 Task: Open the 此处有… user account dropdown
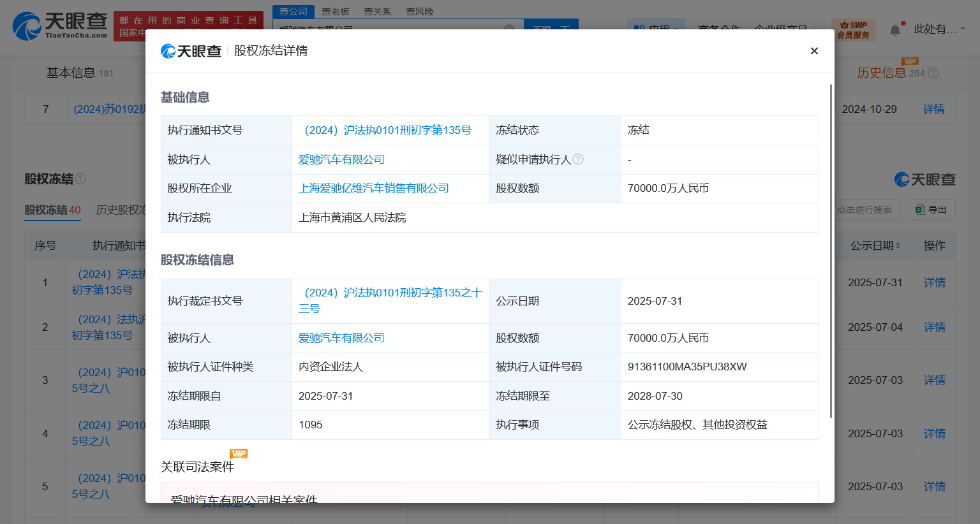(940, 29)
